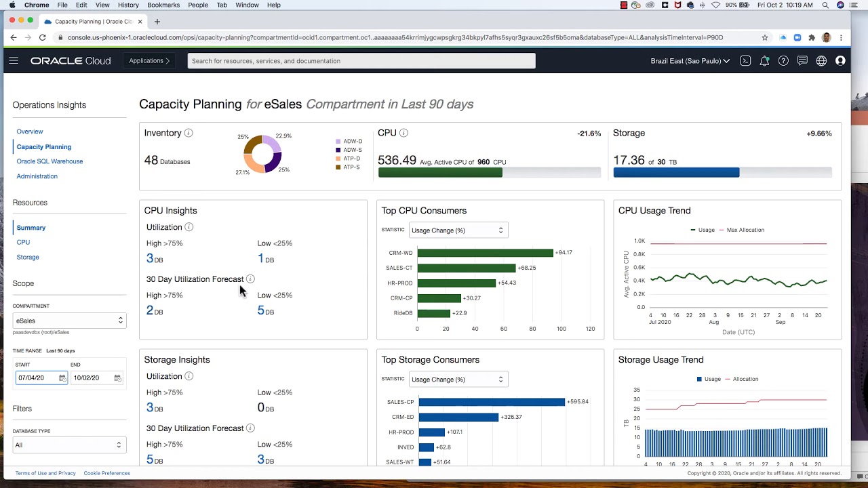Open the Oracle Cloud hamburger navigation menu
The height and width of the screenshot is (488, 868).
tap(14, 60)
